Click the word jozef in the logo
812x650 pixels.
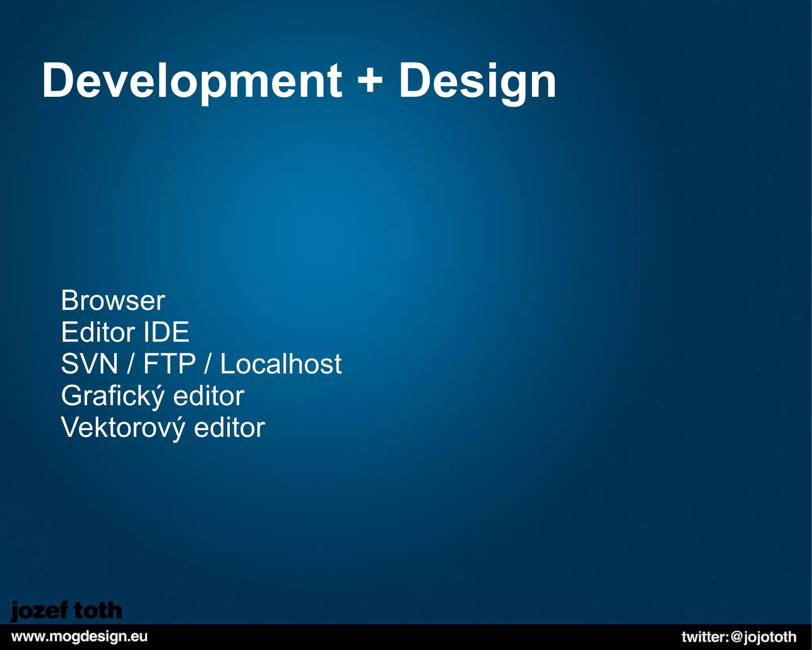point(39,611)
